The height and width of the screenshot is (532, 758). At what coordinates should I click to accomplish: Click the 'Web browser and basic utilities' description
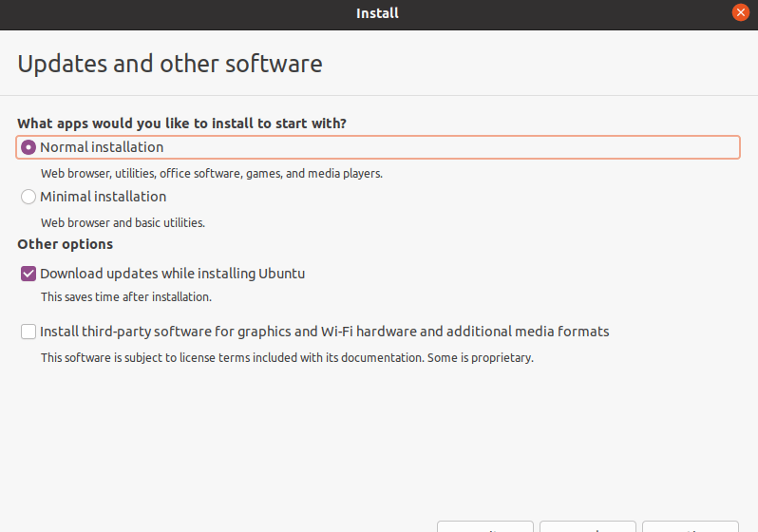[123, 222]
